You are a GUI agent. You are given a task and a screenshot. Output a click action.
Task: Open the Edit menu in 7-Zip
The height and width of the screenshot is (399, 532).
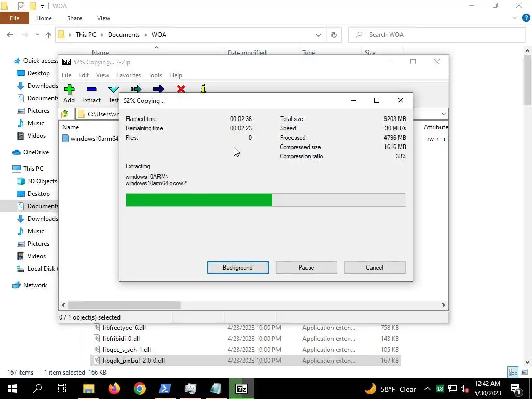point(84,75)
